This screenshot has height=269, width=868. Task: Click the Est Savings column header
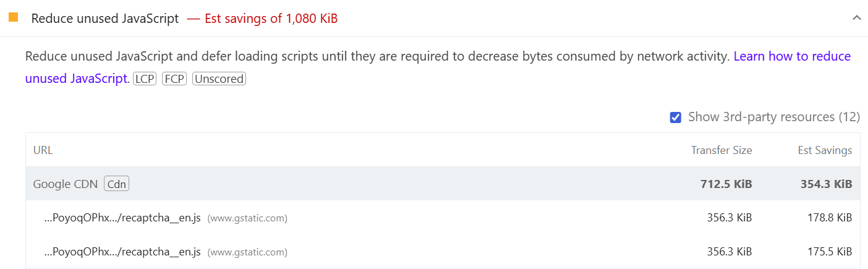coord(825,150)
